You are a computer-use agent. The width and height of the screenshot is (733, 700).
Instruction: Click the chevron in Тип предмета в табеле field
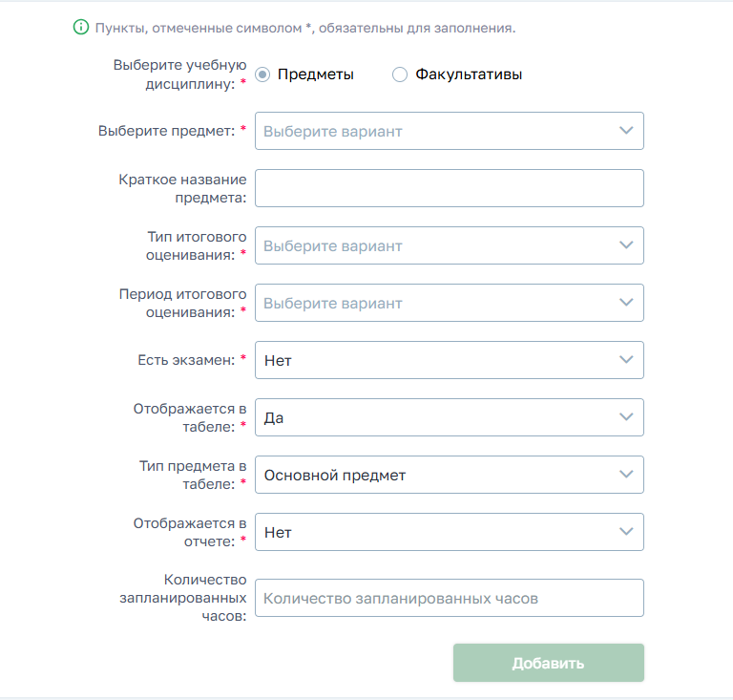point(626,475)
